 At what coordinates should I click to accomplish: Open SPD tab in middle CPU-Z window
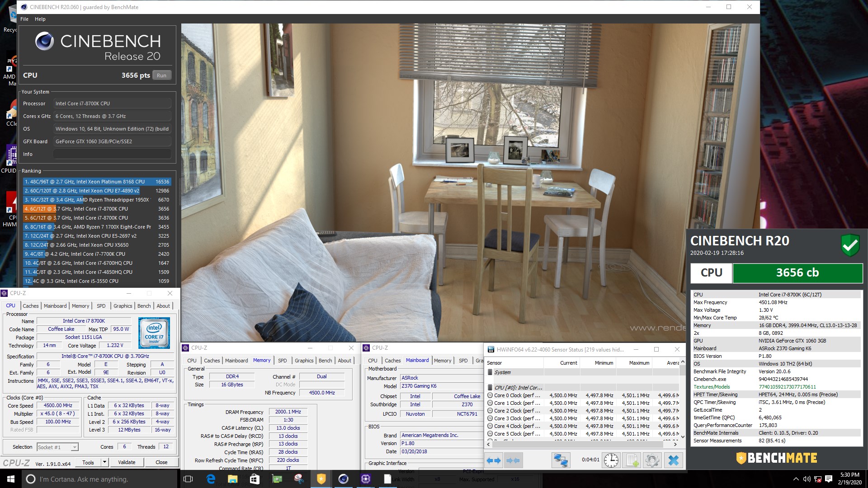[283, 361]
